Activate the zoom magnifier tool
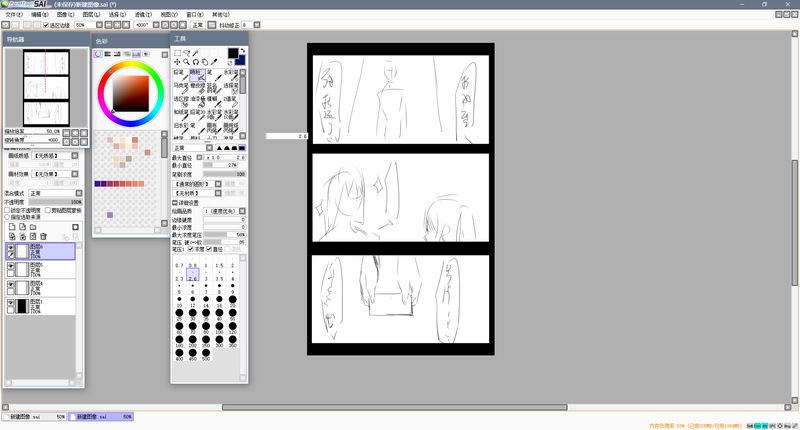The width and height of the screenshot is (800, 430). tap(187, 62)
